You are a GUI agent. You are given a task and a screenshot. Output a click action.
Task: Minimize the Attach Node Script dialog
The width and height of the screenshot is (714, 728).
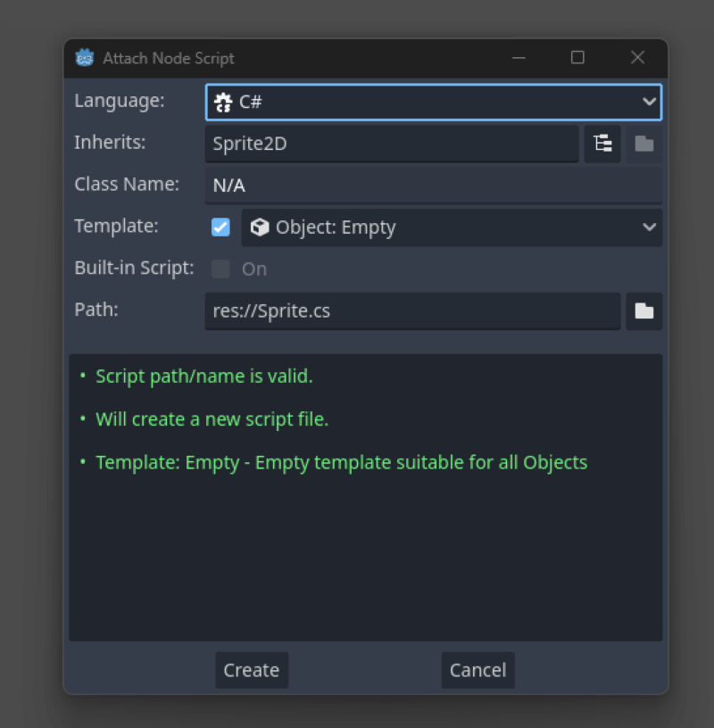(519, 57)
